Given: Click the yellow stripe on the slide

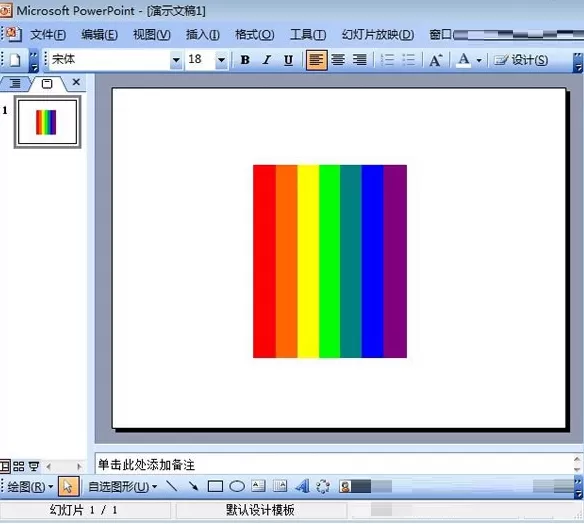Looking at the screenshot, I should (x=308, y=261).
